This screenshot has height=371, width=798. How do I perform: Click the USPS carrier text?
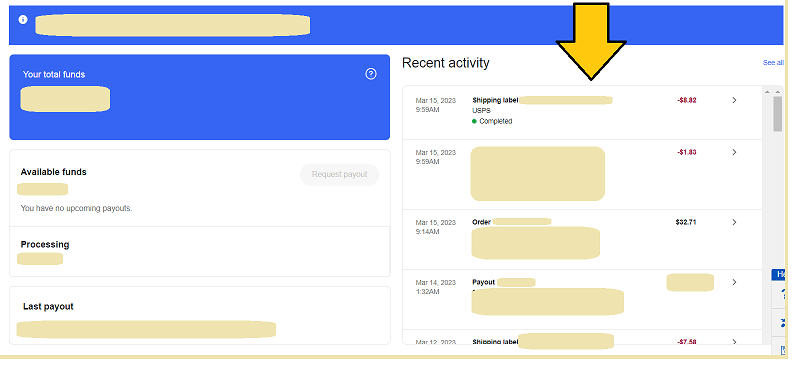pyautogui.click(x=482, y=110)
